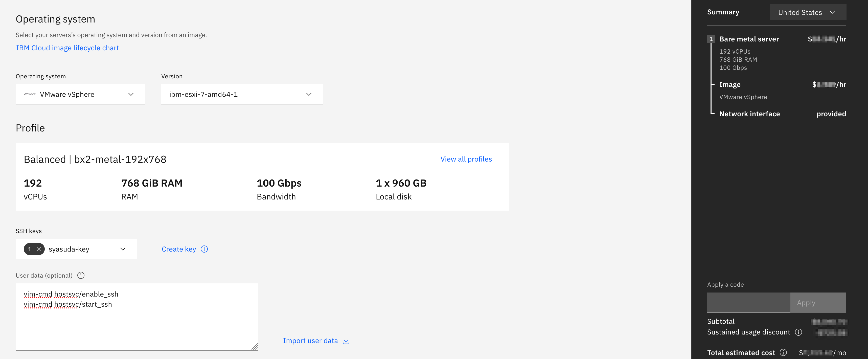
Task: Open the Operating system VMware vSphere dropdown
Action: tap(80, 94)
